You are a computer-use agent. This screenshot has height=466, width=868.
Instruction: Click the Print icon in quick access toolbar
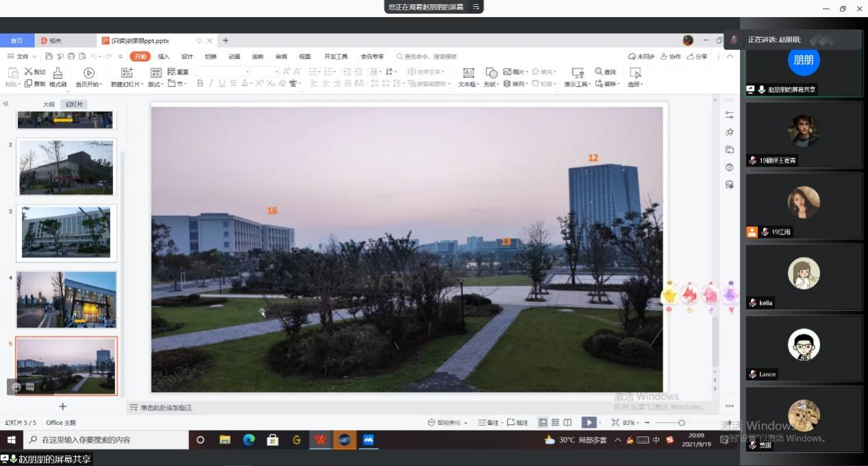(x=71, y=56)
